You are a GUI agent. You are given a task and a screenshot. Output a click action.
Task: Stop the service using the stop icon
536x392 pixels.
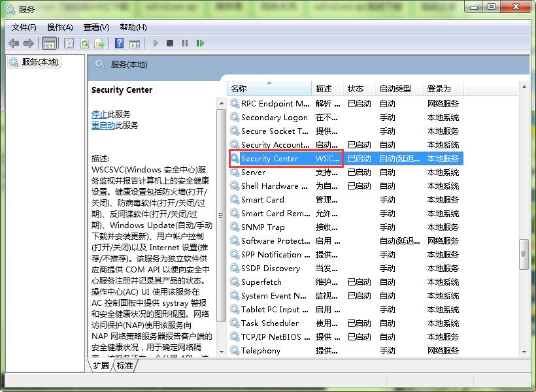(x=171, y=43)
